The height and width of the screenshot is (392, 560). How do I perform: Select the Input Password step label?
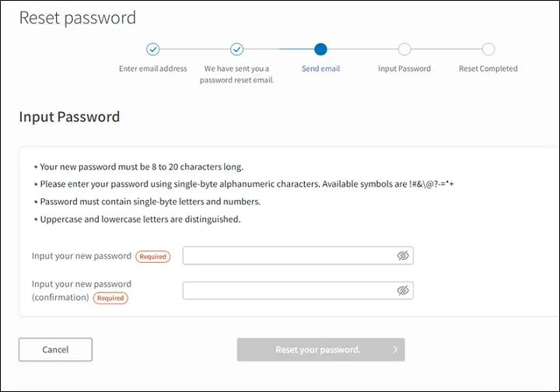tap(404, 68)
